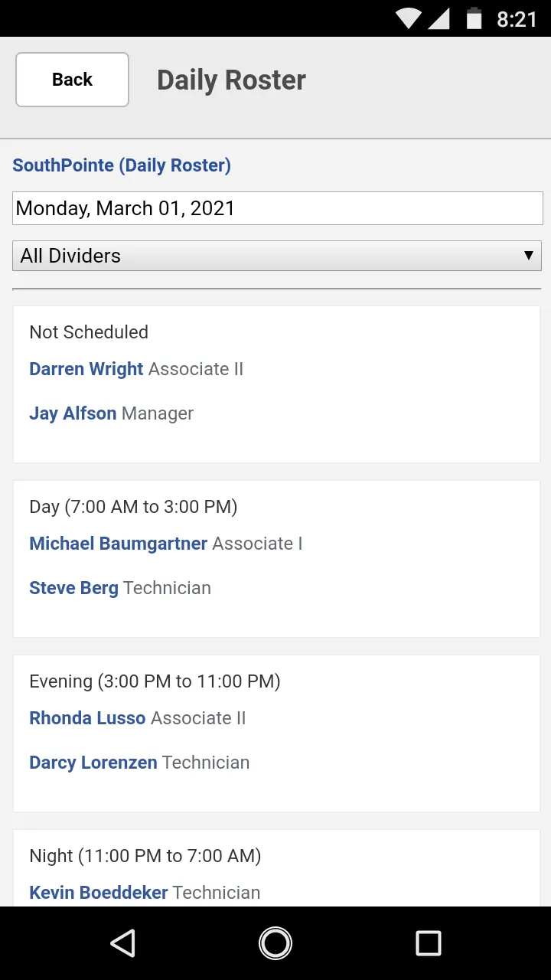This screenshot has width=551, height=980.
Task: Tap the battery icon in status bar
Action: point(474,18)
